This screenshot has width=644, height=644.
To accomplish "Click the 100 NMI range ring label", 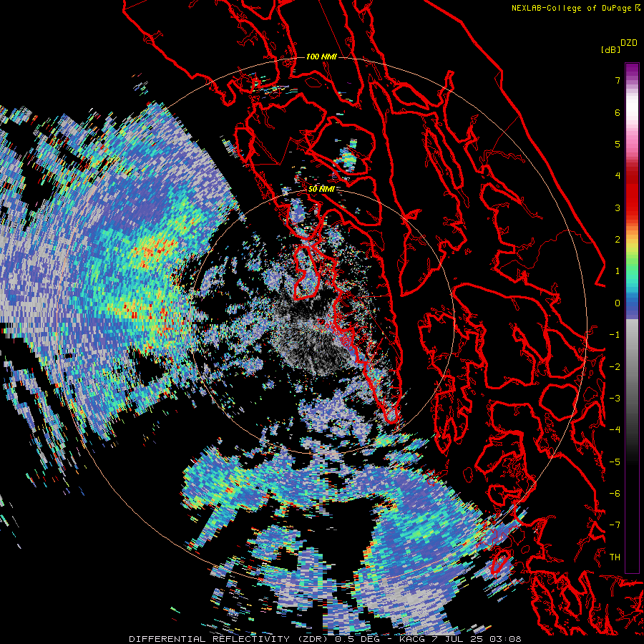I will click(321, 57).
